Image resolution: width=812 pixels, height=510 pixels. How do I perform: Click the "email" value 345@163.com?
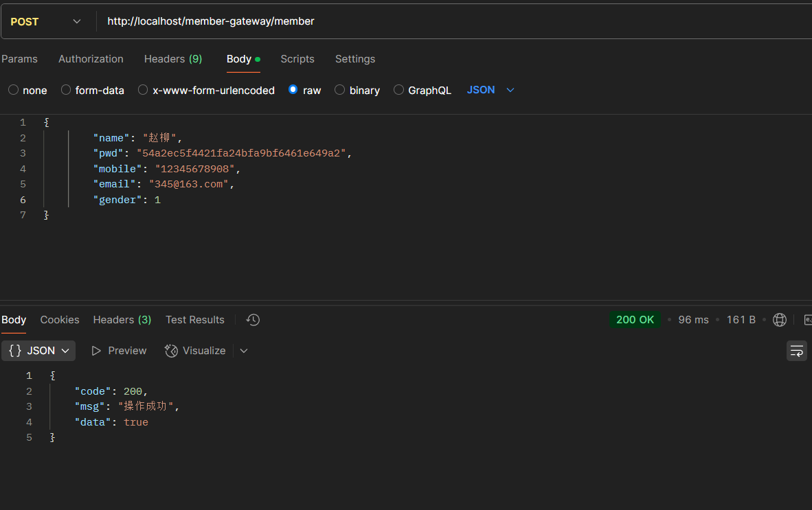click(x=188, y=185)
